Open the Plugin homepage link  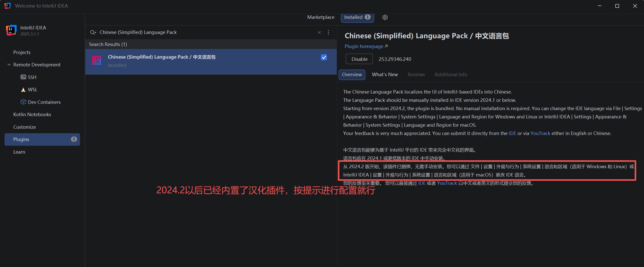click(366, 47)
